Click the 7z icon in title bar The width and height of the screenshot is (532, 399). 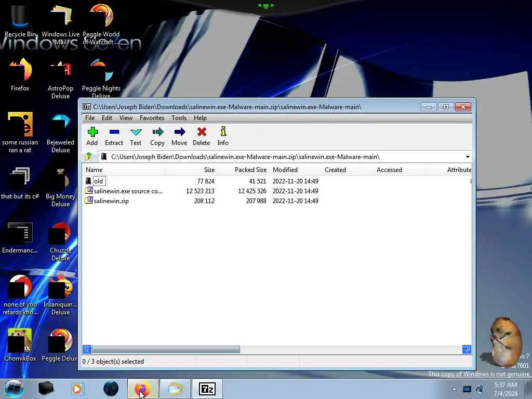point(87,107)
